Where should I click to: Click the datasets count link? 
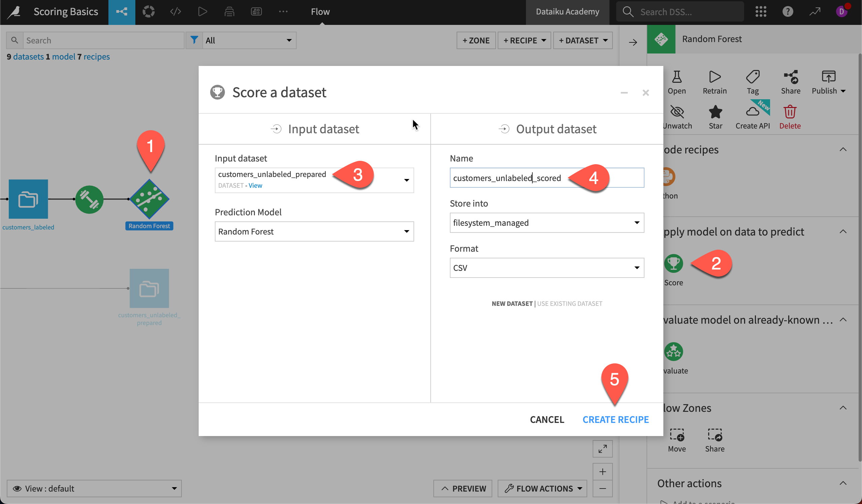point(28,57)
